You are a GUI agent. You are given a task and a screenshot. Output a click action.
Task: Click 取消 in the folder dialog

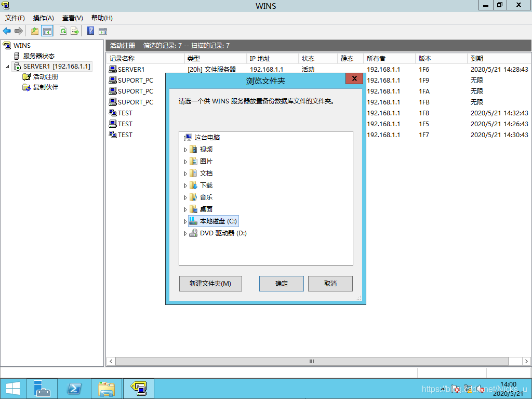(x=330, y=284)
